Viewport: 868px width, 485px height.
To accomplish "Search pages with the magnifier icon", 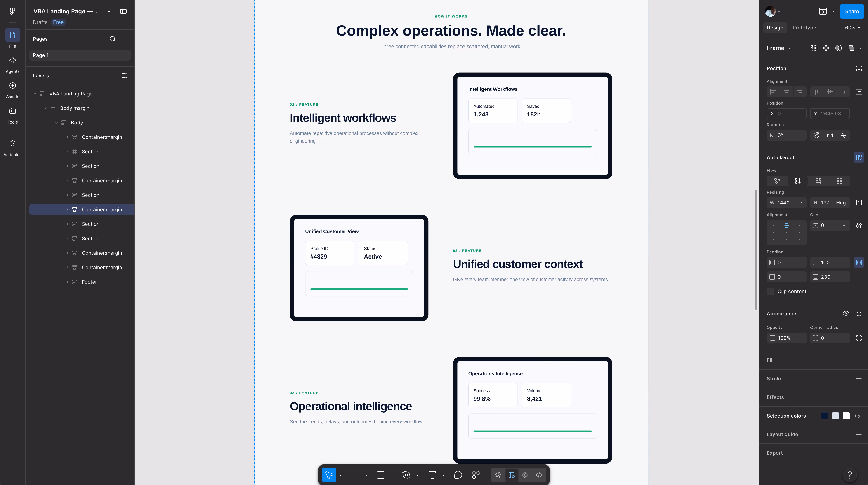I will pyautogui.click(x=113, y=39).
